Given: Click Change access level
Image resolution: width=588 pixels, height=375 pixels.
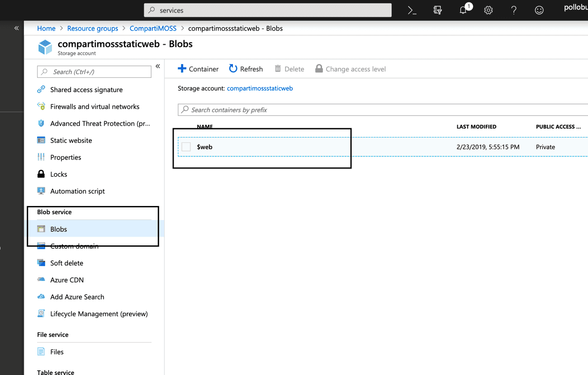Looking at the screenshot, I should click(351, 69).
